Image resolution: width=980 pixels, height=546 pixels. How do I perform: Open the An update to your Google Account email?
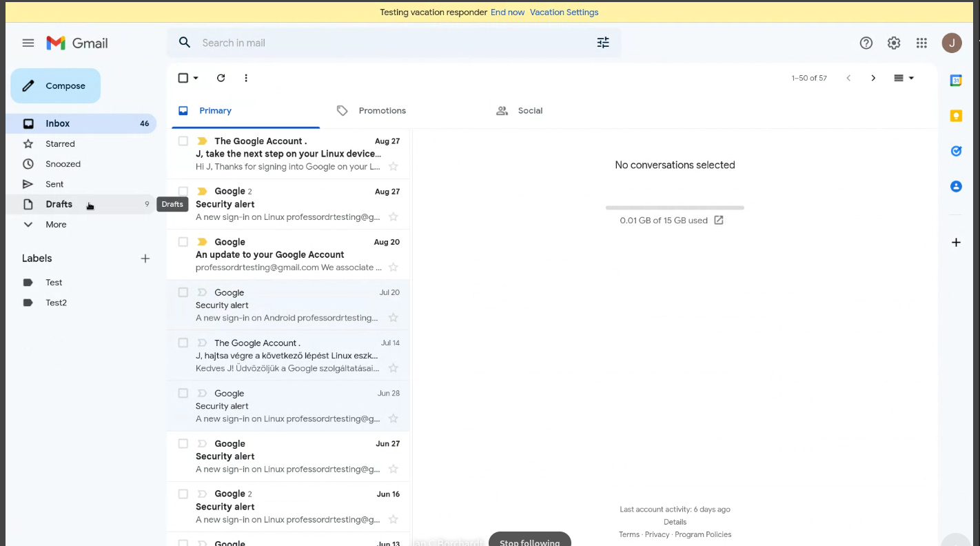click(x=288, y=254)
